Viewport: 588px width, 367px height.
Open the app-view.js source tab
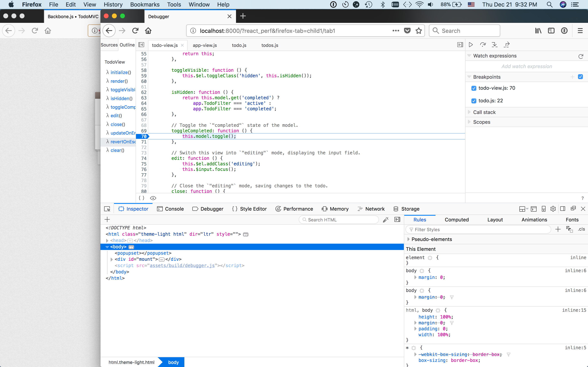205,45
